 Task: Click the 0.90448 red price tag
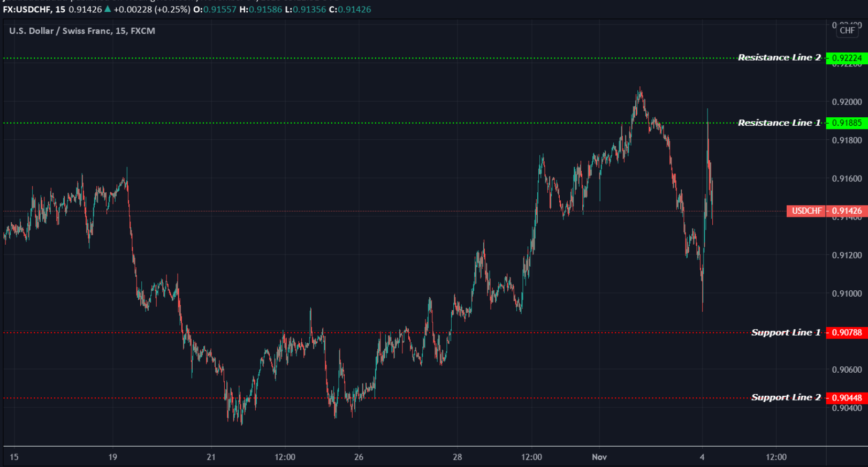pos(847,398)
